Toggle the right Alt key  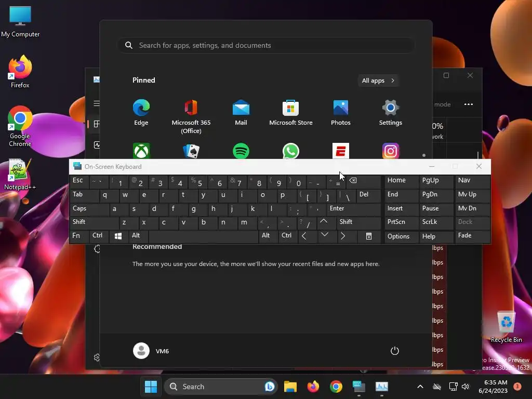click(268, 236)
